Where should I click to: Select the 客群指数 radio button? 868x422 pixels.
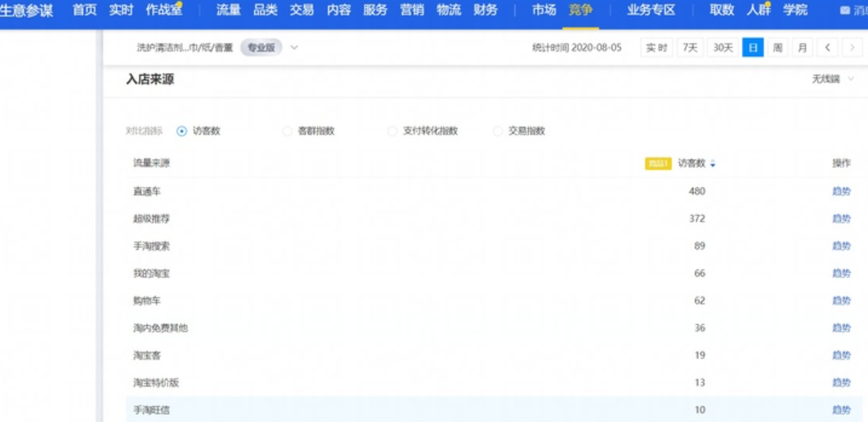coord(287,131)
